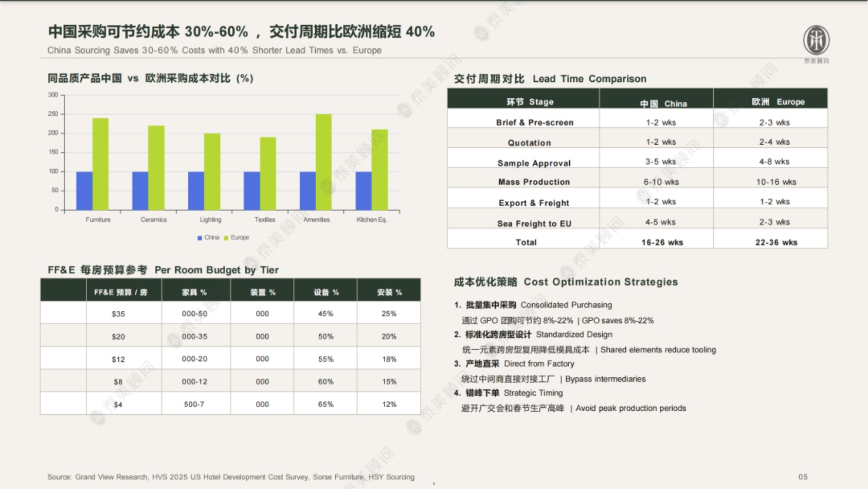
Task: Click the '$20' budget cell
Action: 118,337
